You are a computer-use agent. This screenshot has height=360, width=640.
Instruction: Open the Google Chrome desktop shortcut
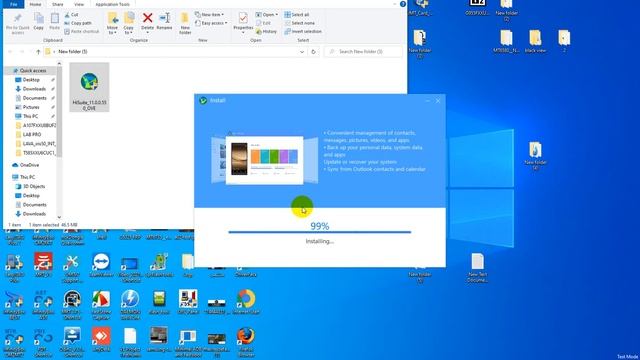(x=246, y=302)
